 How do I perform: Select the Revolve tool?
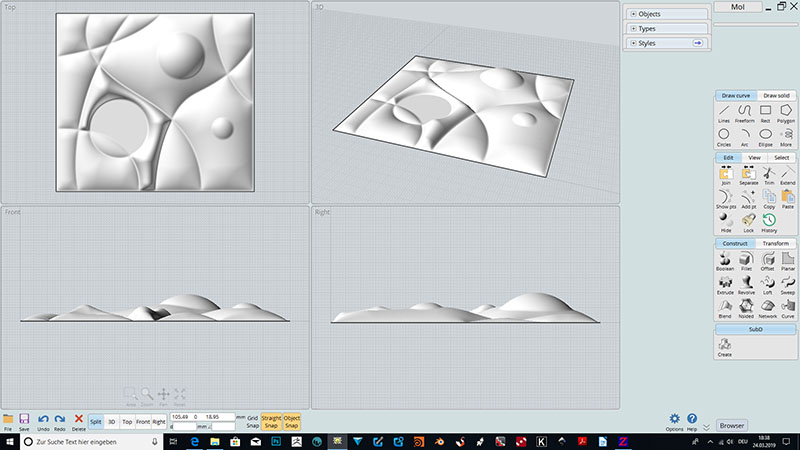click(x=746, y=285)
